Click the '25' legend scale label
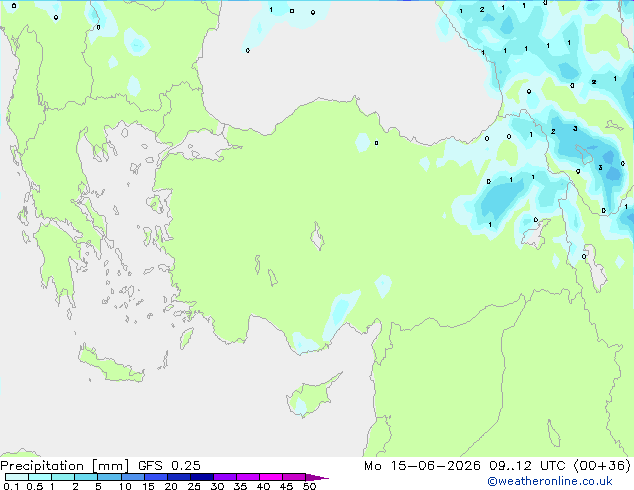 click(x=194, y=486)
